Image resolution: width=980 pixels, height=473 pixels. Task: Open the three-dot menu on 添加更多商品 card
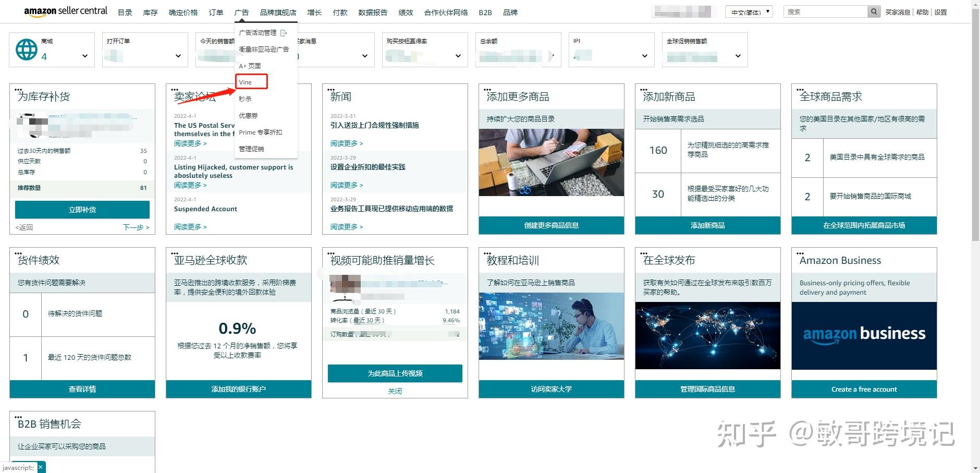point(487,90)
